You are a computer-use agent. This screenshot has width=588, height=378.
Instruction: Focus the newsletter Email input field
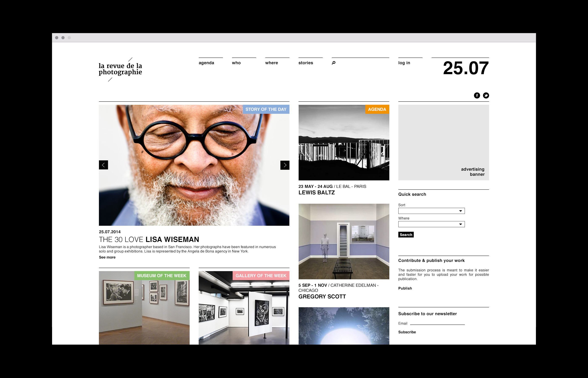coord(437,323)
